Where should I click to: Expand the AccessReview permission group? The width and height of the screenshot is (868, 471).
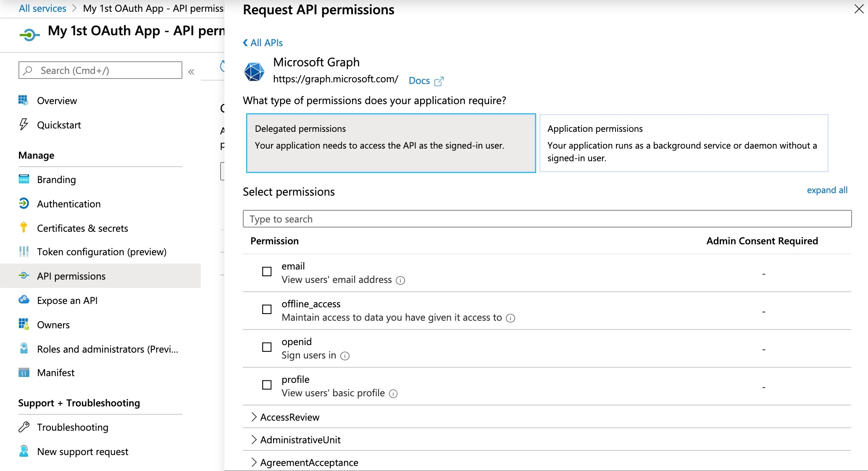pyautogui.click(x=254, y=417)
